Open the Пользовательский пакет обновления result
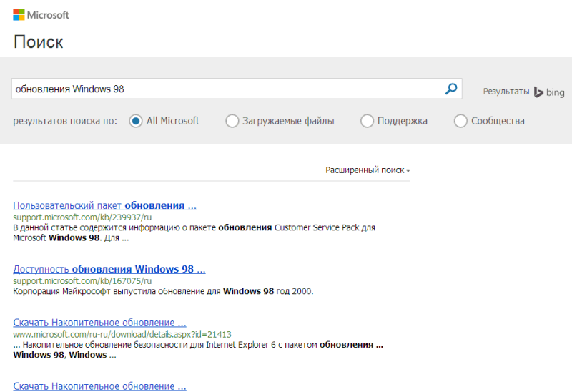Image resolution: width=572 pixels, height=392 pixels. 104,205
